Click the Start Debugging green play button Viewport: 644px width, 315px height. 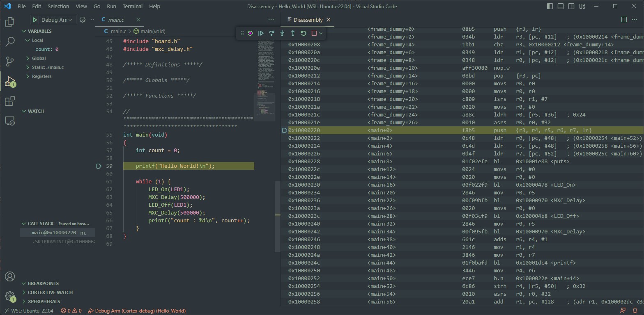tap(35, 20)
